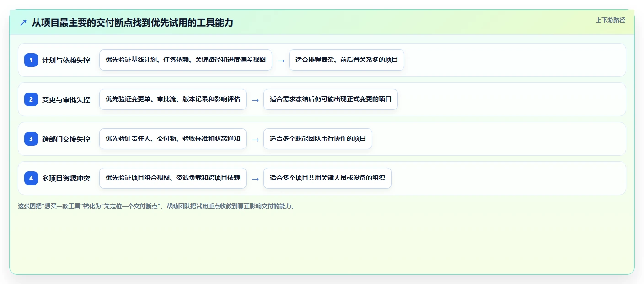
Task: Click the 适合多个职能团队串行协作的项目 box
Action: (318, 139)
